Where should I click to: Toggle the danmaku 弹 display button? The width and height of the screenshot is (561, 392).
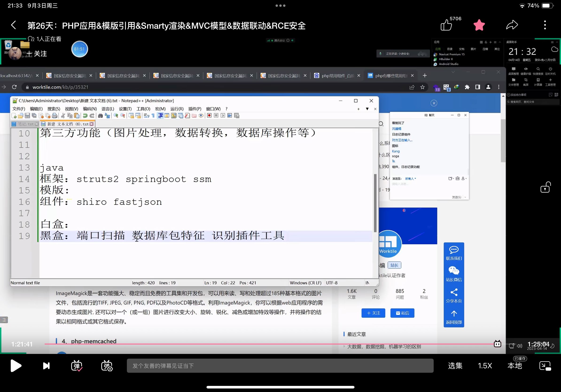click(77, 366)
